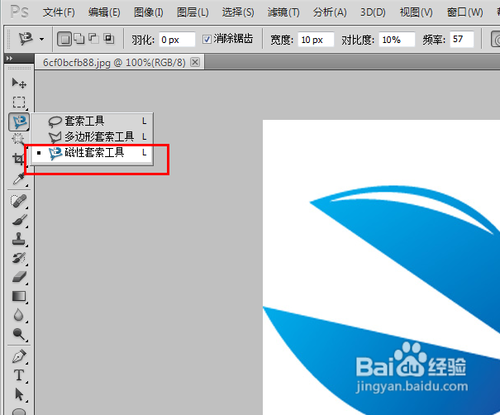
Task: Toggle the 消除锯齿 anti-alias checkbox
Action: [x=207, y=39]
